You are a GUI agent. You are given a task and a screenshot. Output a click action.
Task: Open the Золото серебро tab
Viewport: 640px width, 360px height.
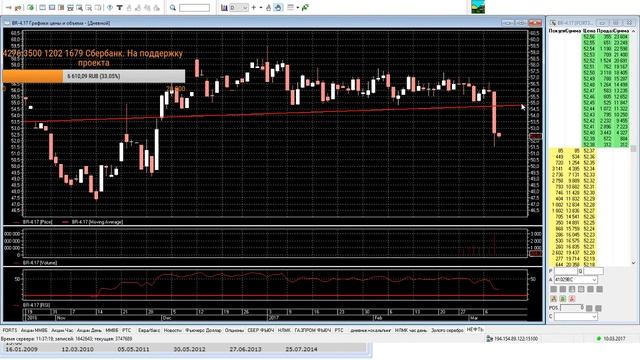pos(447,330)
